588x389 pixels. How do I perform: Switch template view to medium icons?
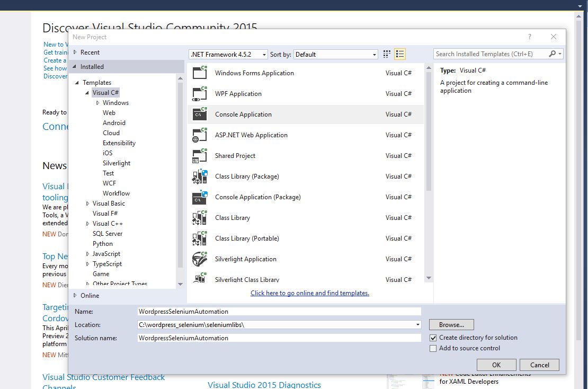click(387, 54)
